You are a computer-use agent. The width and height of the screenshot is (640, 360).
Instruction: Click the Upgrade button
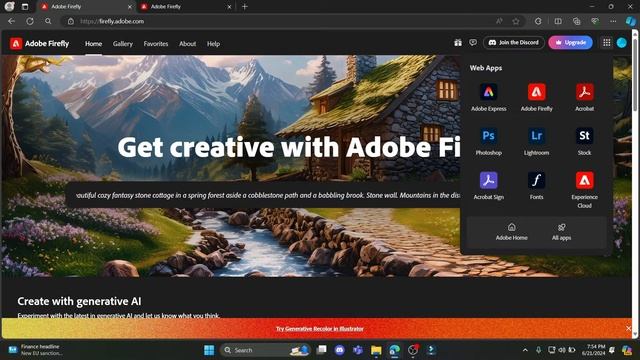pyautogui.click(x=571, y=42)
